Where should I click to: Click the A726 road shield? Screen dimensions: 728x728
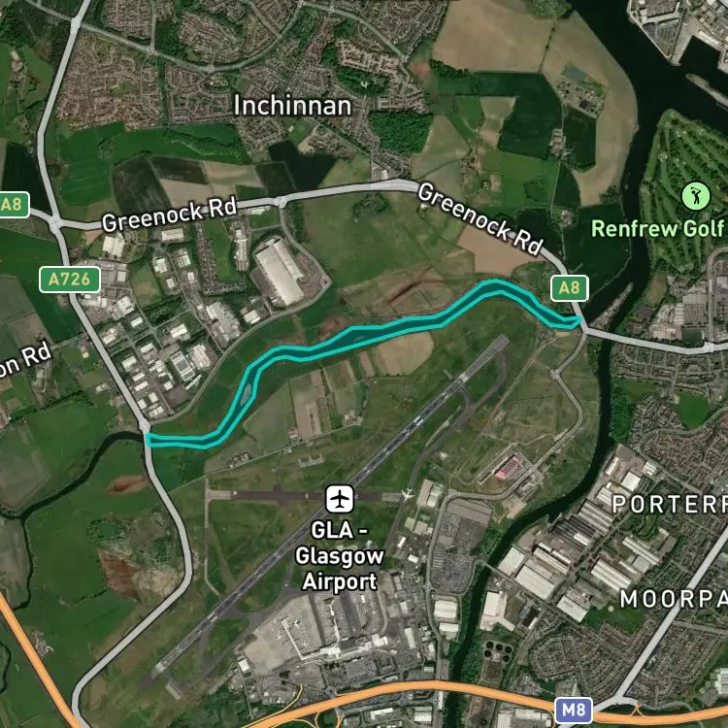(70, 280)
